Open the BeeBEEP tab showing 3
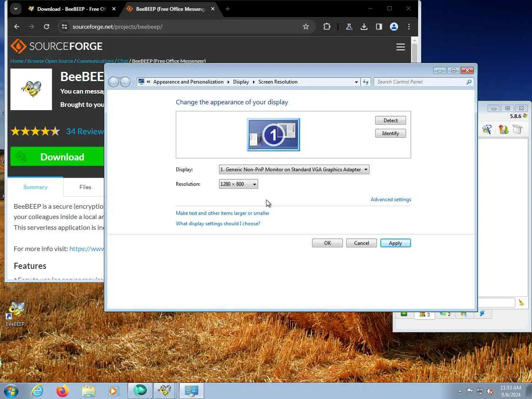532x399 pixels. (x=424, y=314)
